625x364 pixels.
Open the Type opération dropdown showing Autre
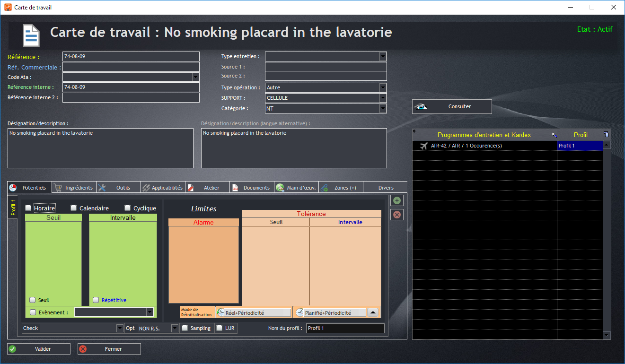383,87
